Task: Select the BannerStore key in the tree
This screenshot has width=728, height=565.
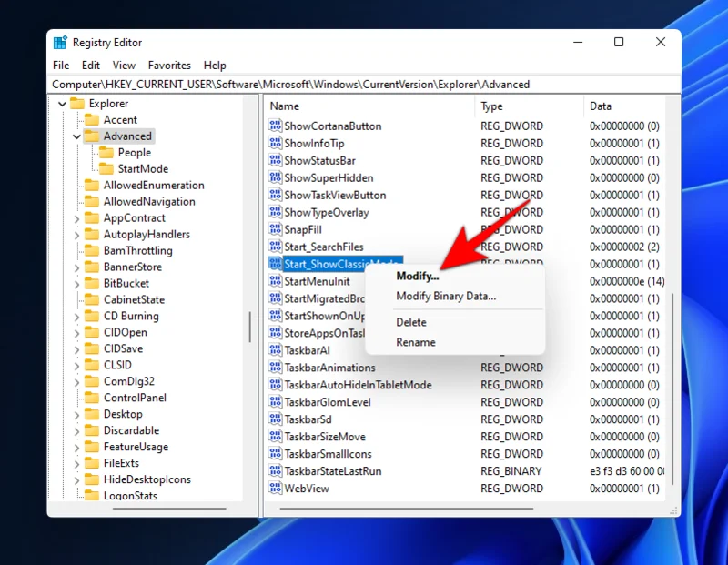Action: [x=130, y=267]
